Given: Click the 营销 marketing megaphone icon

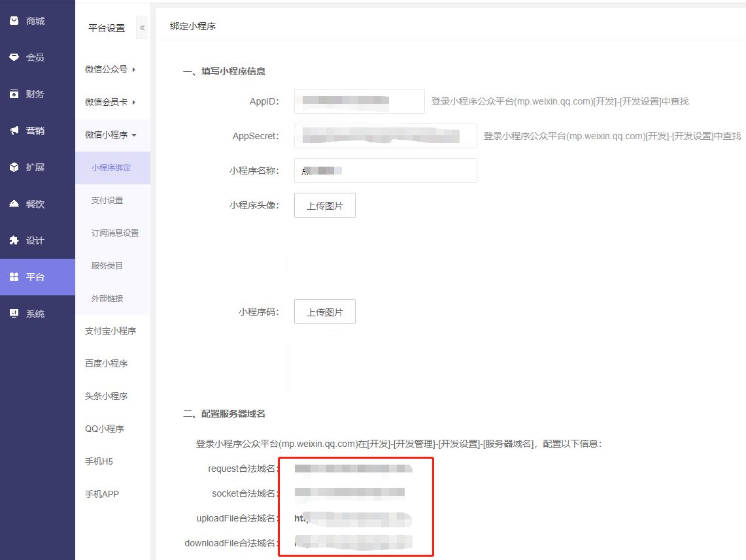Looking at the screenshot, I should coord(14,131).
